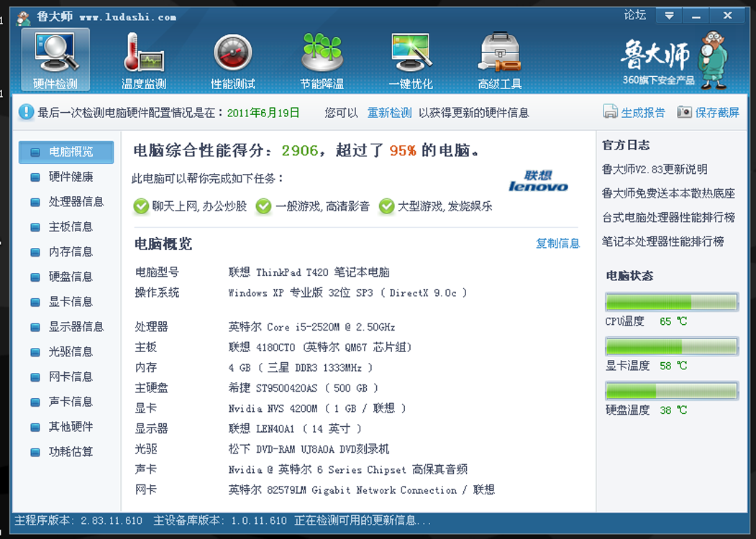Click the 松下 DVD-RAM UJ8A0A optical drive text
756x539 pixels.
click(x=309, y=449)
